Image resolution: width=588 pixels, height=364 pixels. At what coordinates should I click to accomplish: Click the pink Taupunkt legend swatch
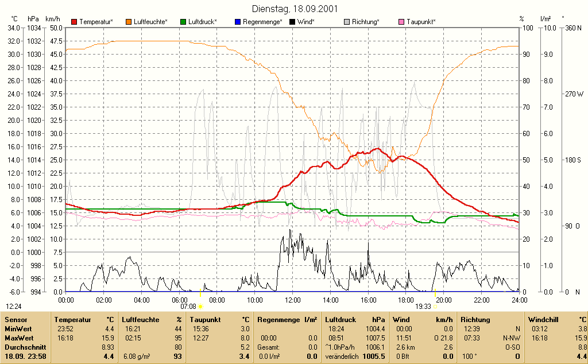401,22
